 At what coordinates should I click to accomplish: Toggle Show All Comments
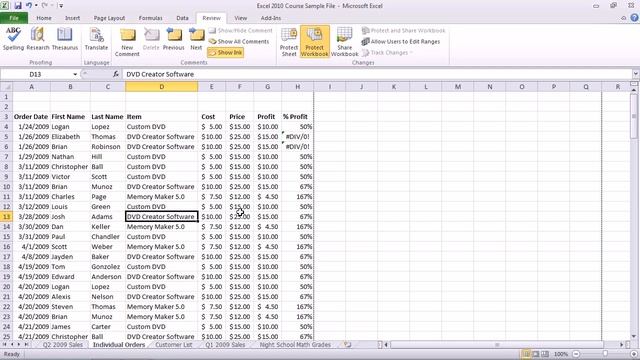(x=239, y=42)
